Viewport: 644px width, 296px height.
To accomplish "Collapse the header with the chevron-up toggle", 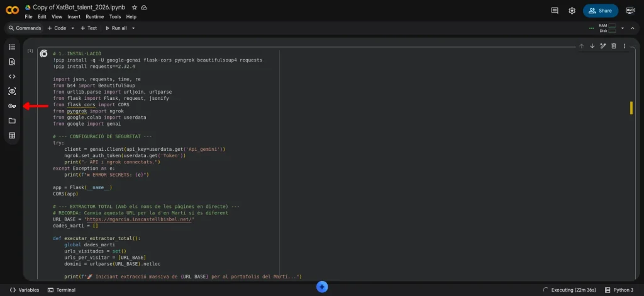I will click(633, 28).
